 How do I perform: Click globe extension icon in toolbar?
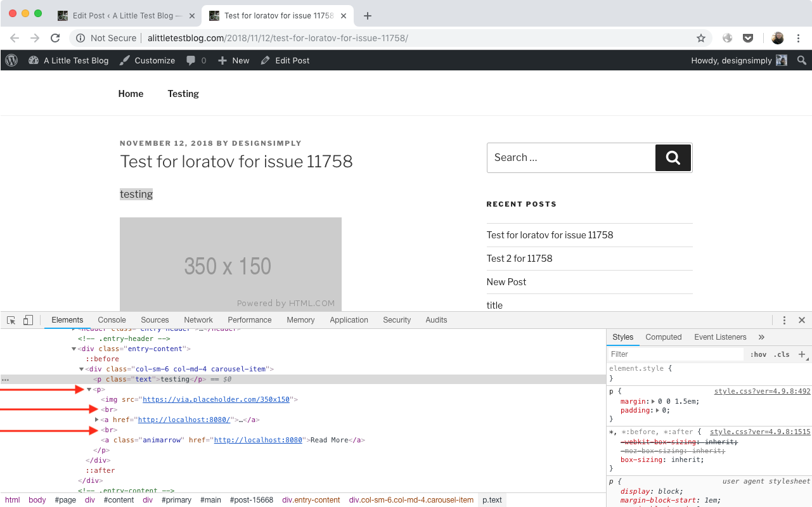(x=728, y=38)
